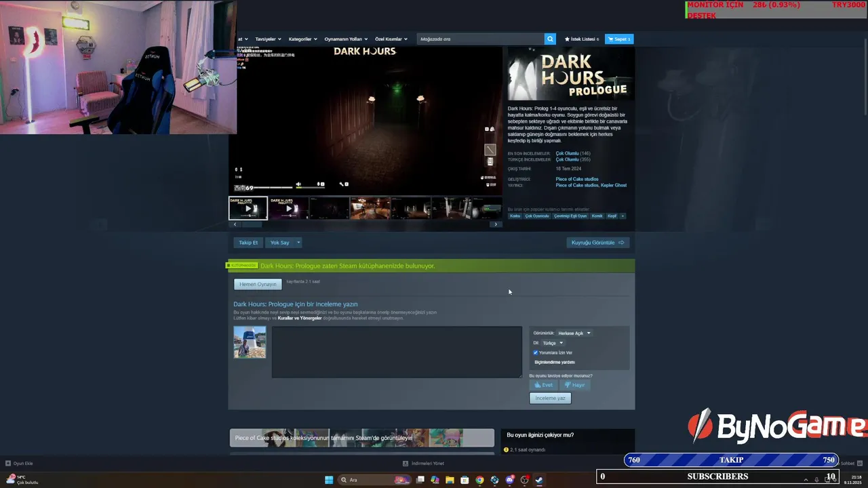Open Piece of Cake studios collection banner
Screen dimensions: 868x488
362,438
